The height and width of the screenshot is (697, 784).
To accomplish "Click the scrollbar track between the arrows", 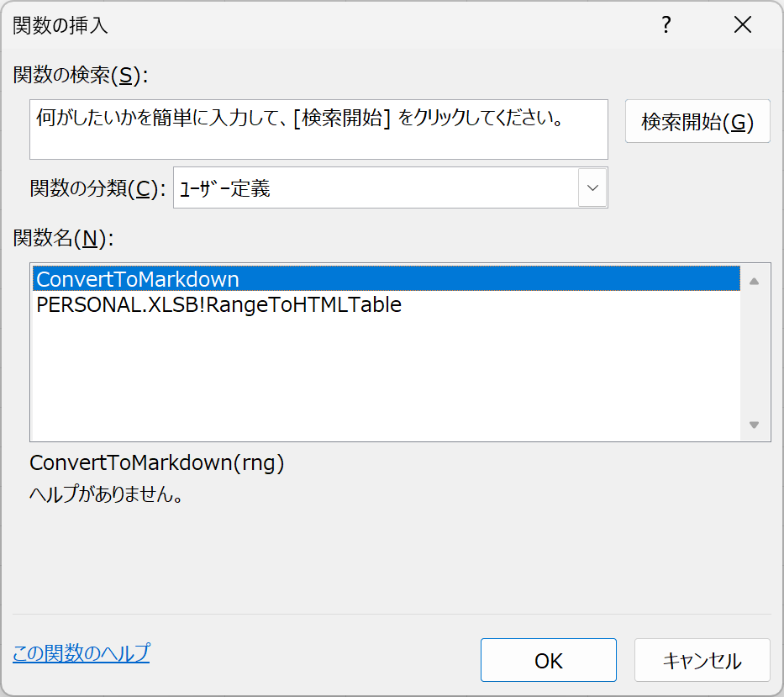I will [x=755, y=353].
